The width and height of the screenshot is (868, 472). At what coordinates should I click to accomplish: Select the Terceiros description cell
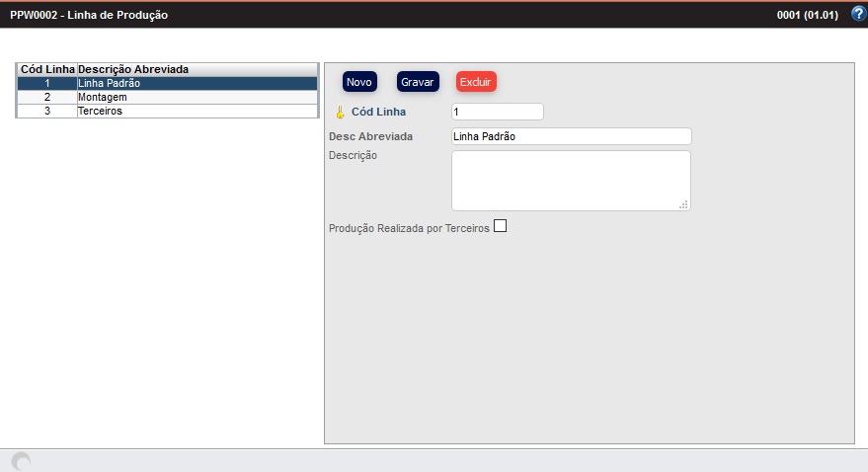click(196, 112)
